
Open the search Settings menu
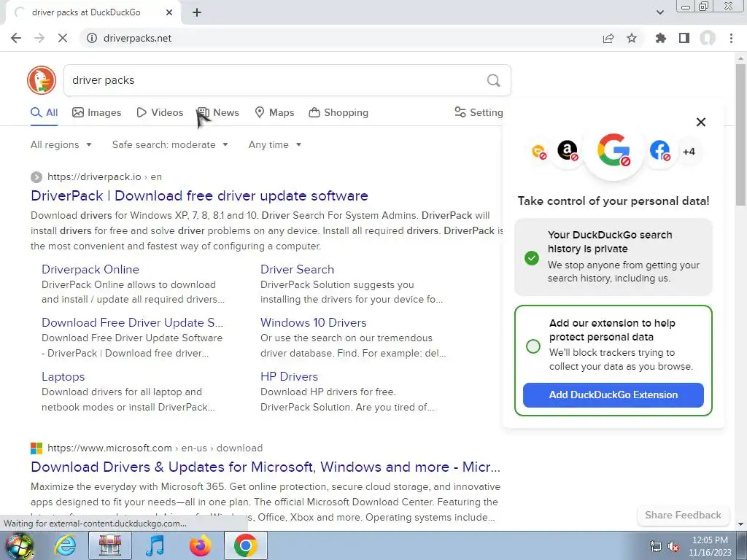point(479,112)
